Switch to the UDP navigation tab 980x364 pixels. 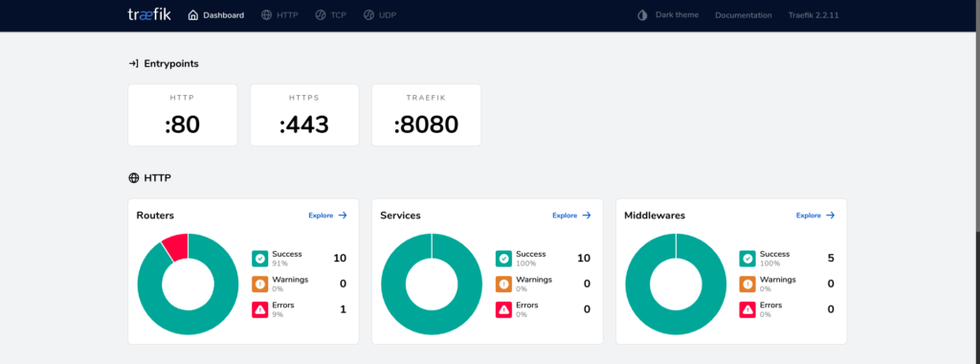pos(379,15)
